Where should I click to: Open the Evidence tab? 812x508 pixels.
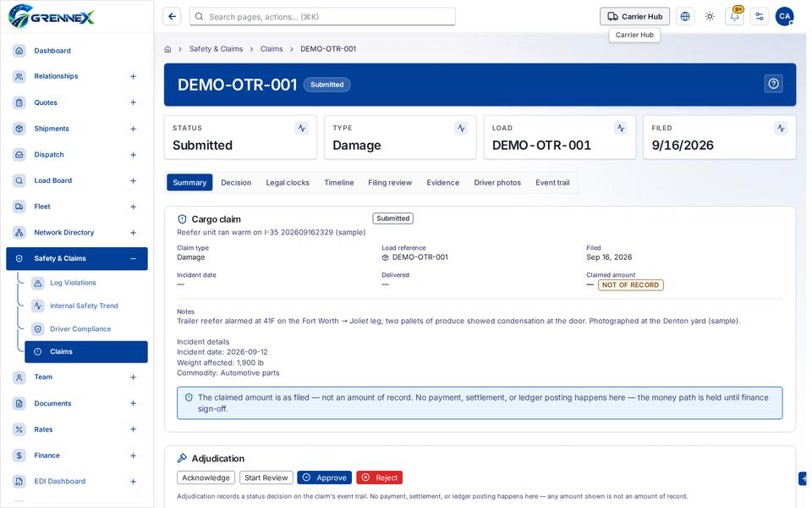[x=442, y=183]
